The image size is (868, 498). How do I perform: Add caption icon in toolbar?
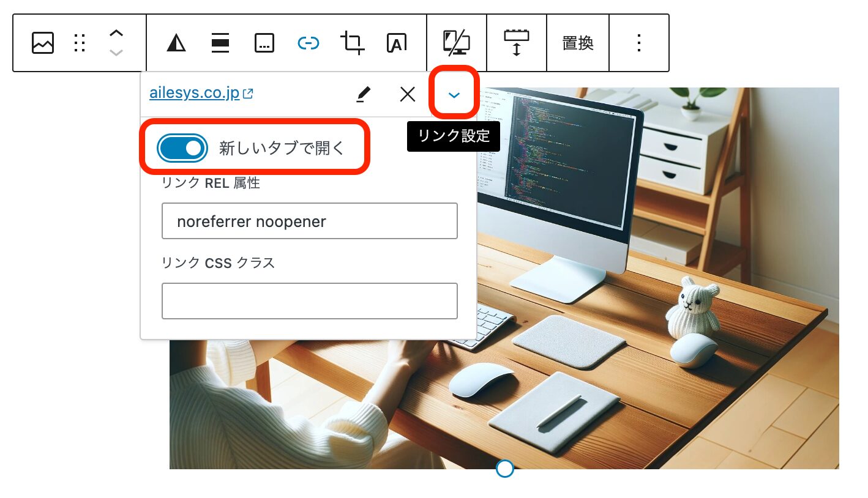point(264,43)
